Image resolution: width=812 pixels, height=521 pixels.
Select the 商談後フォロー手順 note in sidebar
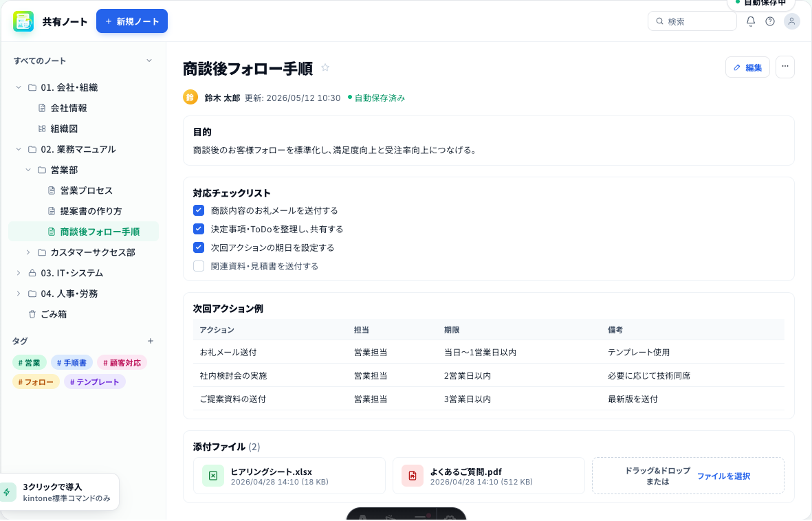[x=83, y=232]
